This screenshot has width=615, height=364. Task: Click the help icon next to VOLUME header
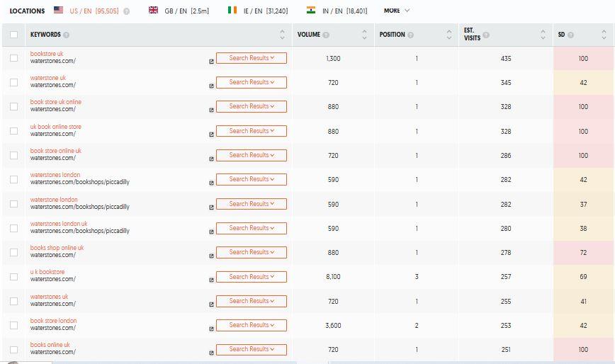pyautogui.click(x=326, y=35)
